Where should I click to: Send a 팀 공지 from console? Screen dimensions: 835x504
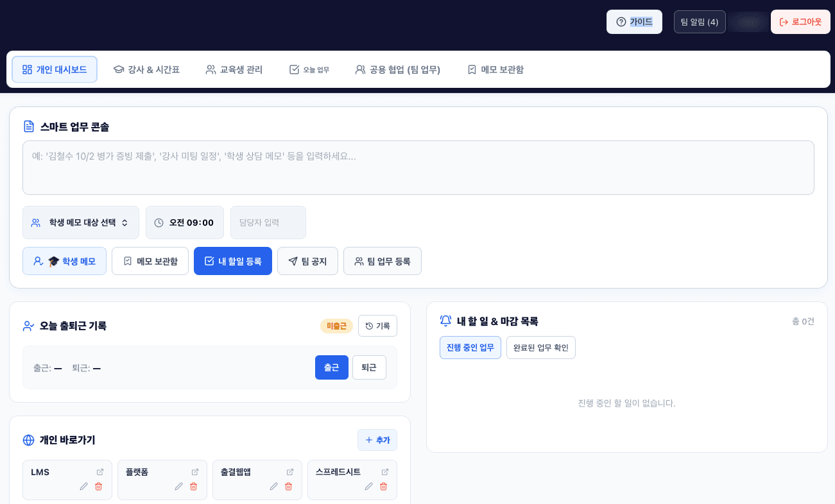click(x=307, y=261)
